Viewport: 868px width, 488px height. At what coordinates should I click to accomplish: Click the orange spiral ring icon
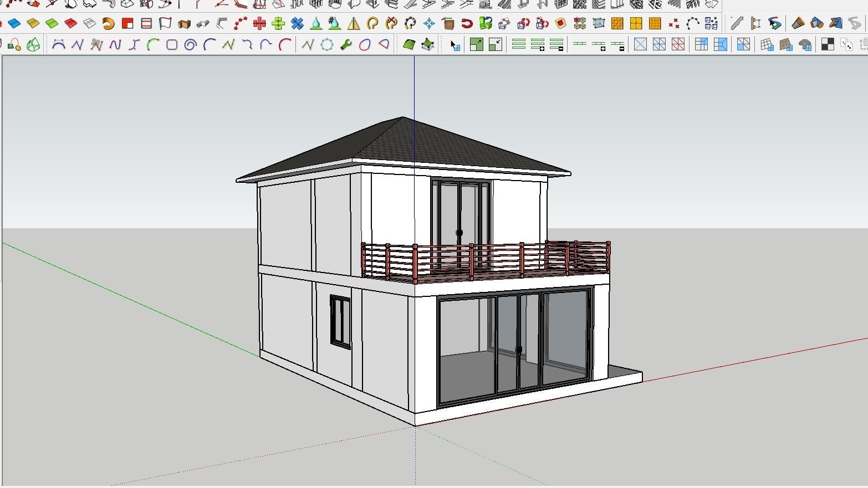(109, 23)
